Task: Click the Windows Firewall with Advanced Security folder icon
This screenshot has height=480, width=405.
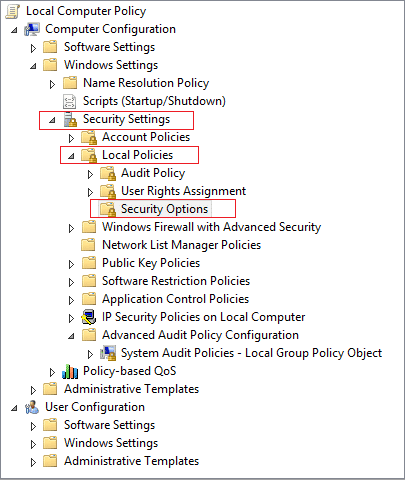Action: click(x=89, y=227)
